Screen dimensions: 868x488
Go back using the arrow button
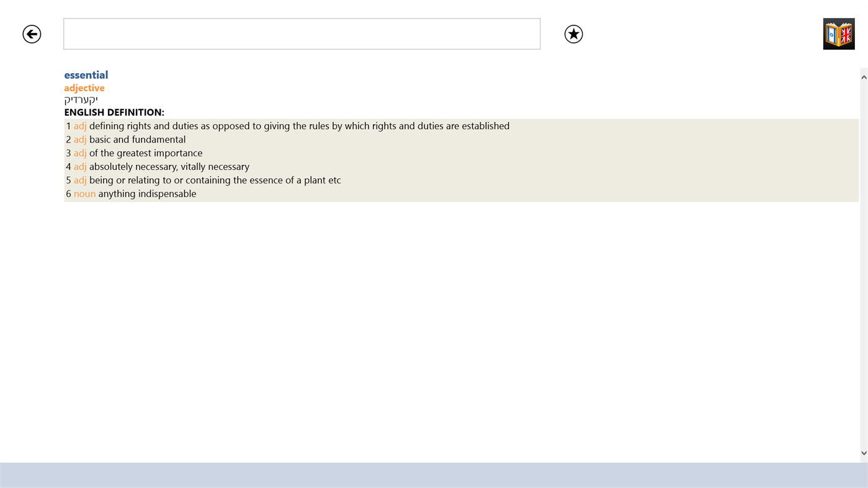click(x=32, y=34)
